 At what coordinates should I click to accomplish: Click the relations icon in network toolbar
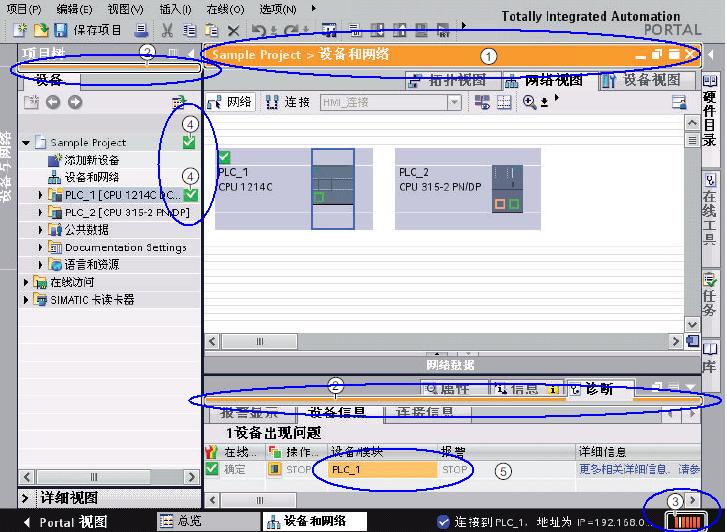(482, 102)
